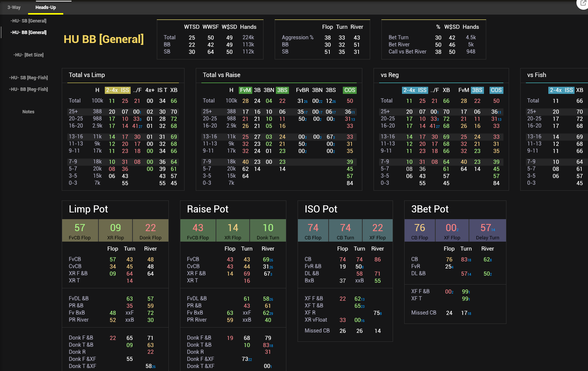Open the HU [Bet Size] sidebar page
Screen dimensions: 588x371
(x=28, y=55)
